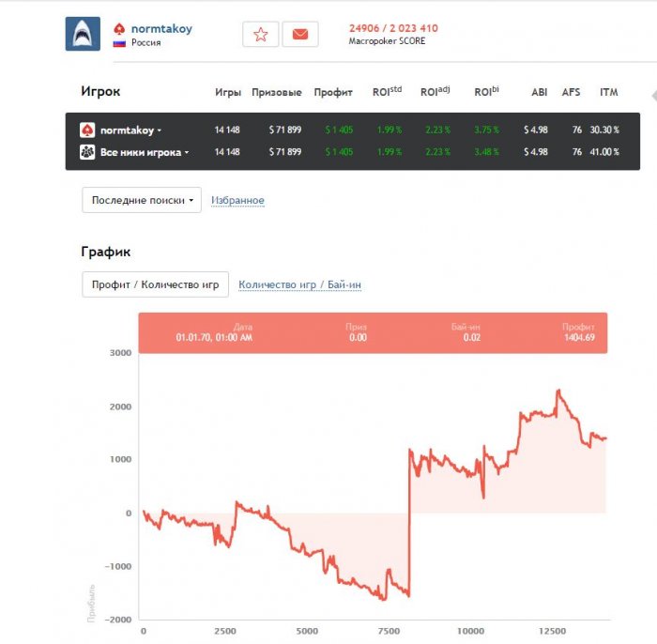
Task: Send message via the envelope icon
Action: click(x=299, y=35)
